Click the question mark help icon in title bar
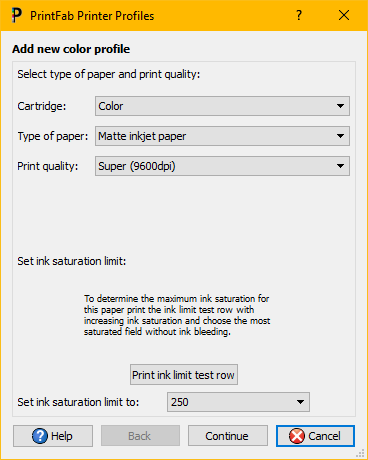This screenshot has width=368, height=460. (x=299, y=15)
